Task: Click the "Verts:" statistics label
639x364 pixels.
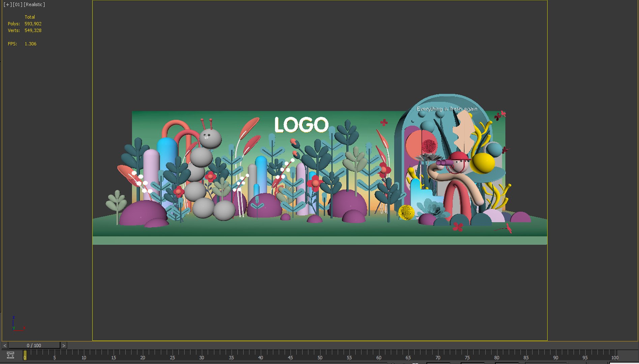Action: 14,30
